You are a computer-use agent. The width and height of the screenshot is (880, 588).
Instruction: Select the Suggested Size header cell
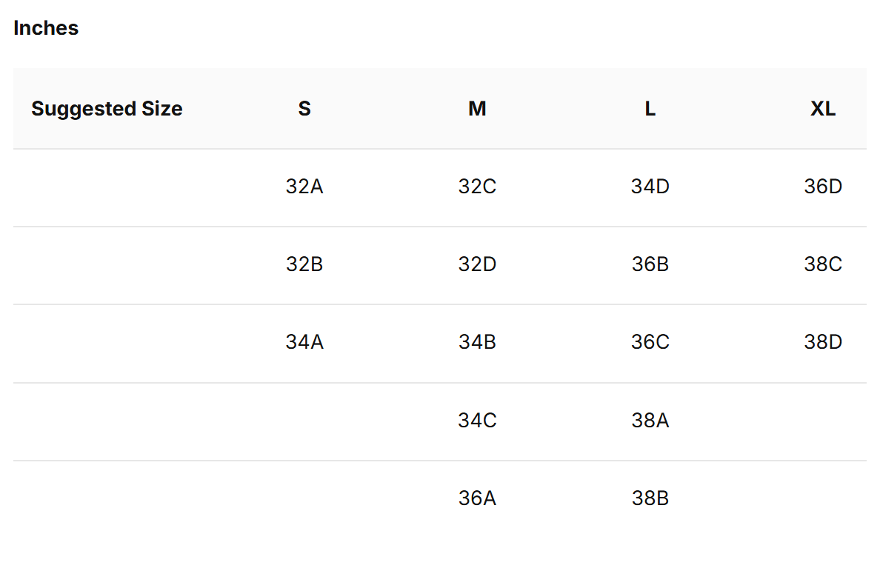[107, 108]
